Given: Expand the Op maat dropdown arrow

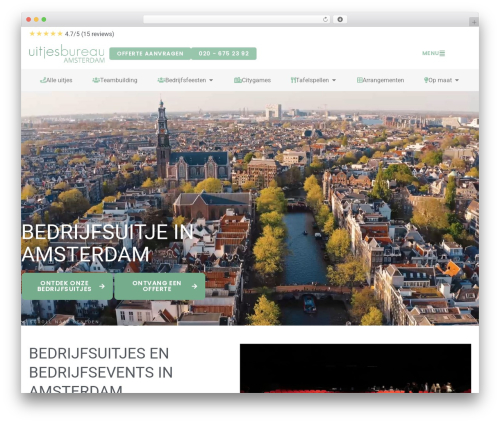Looking at the screenshot, I should (x=457, y=80).
